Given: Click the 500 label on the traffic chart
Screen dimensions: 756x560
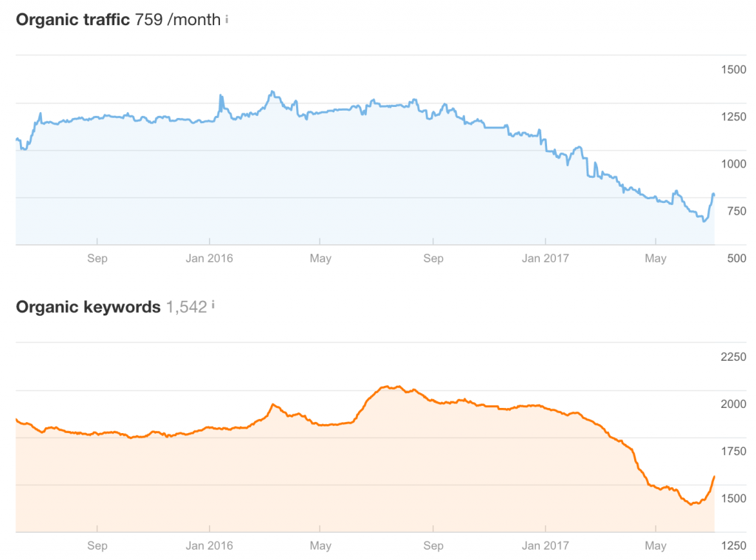Looking at the screenshot, I should click(x=736, y=258).
